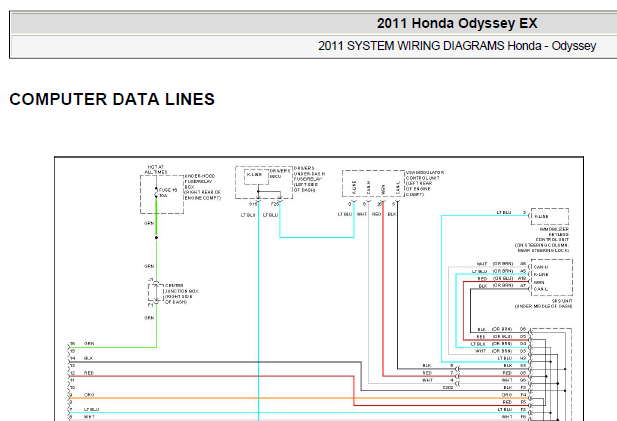The image size is (617, 421).
Task: Click 'CAN L' terminal in the GPS unit
Action: pos(541,289)
